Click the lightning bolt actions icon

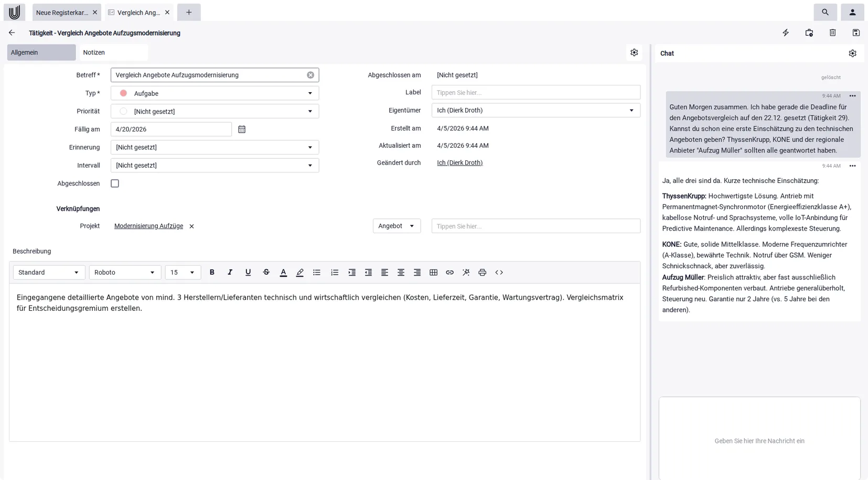[x=785, y=32]
